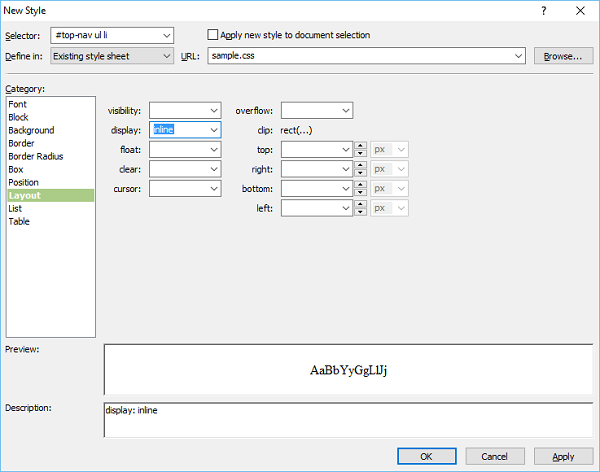Image resolution: width=600 pixels, height=472 pixels.
Task: Expand the overflow dropdown list
Action: (x=345, y=110)
